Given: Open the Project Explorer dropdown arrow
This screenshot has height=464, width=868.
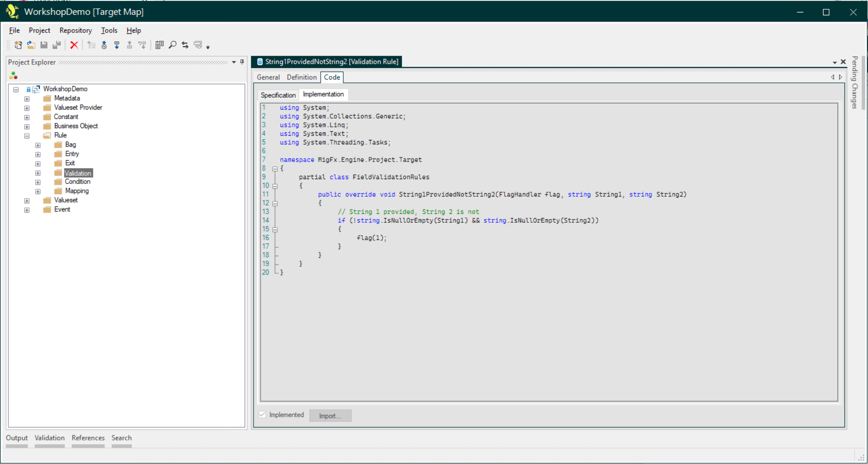Looking at the screenshot, I should 233,62.
